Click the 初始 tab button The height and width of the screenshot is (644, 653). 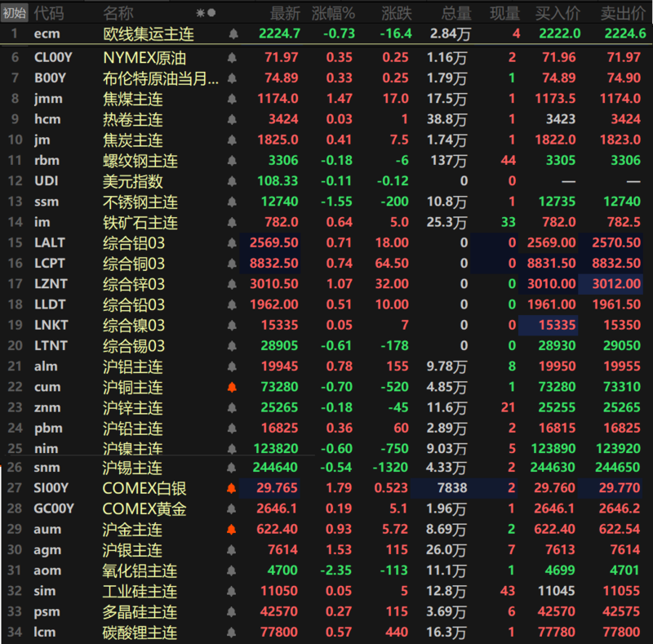point(15,13)
